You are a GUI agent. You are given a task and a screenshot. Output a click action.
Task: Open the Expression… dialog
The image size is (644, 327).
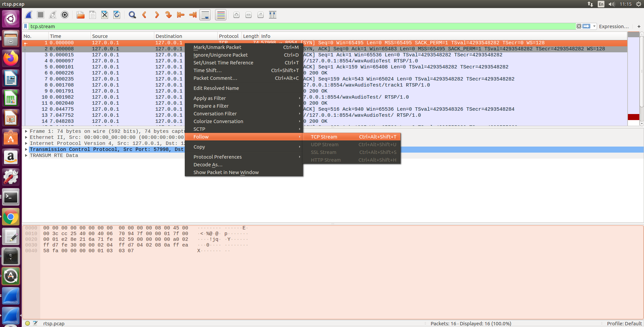click(614, 26)
